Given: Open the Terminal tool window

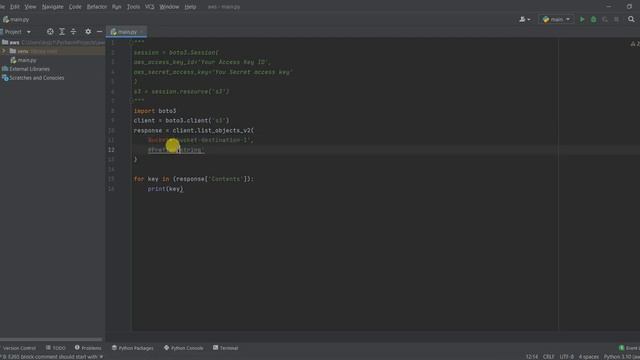Looking at the screenshot, I should click(226, 348).
